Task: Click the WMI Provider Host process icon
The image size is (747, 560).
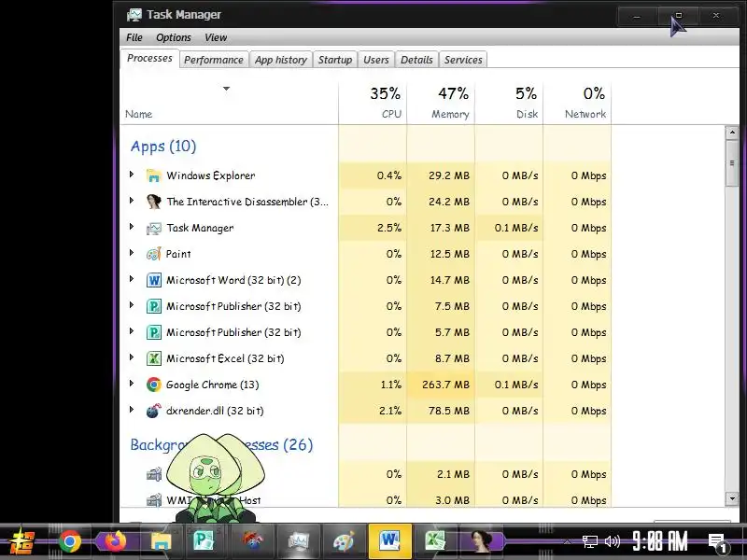Action: pyautogui.click(x=153, y=500)
